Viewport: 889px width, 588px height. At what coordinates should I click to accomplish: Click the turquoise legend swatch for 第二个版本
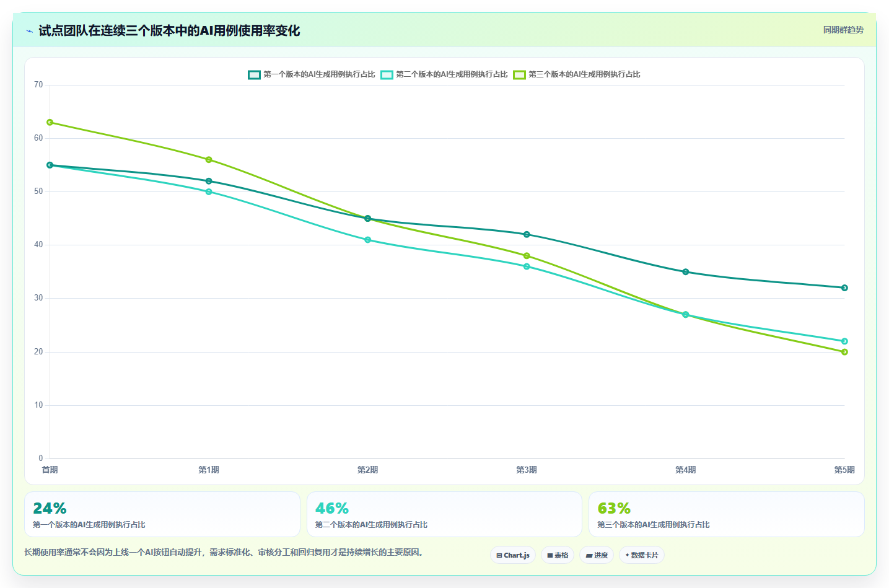pyautogui.click(x=387, y=74)
